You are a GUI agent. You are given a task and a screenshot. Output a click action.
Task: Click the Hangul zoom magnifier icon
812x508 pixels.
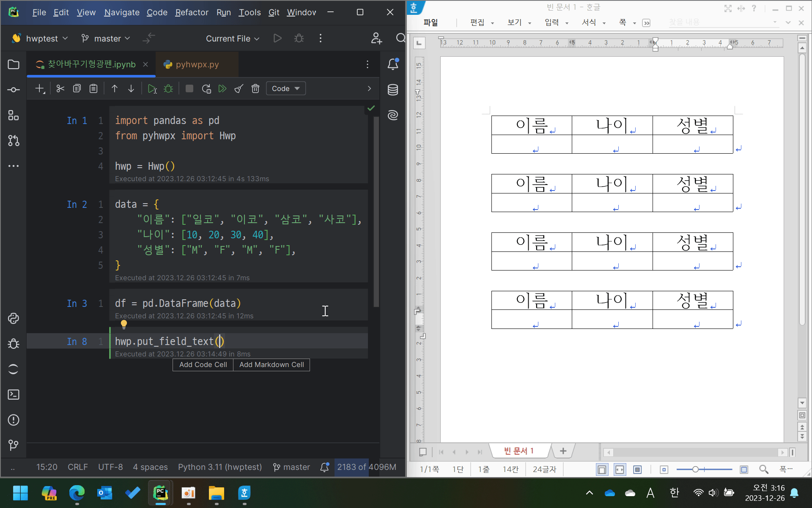(763, 469)
